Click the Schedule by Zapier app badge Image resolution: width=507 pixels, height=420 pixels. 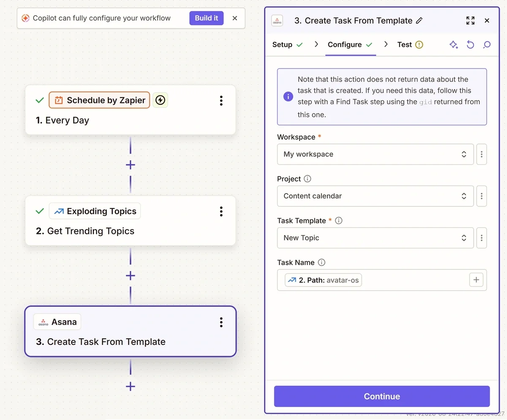99,100
